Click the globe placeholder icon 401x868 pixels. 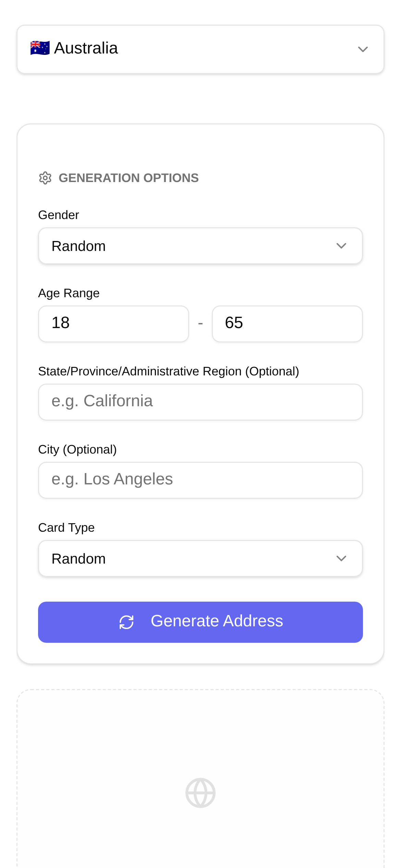[x=200, y=793]
